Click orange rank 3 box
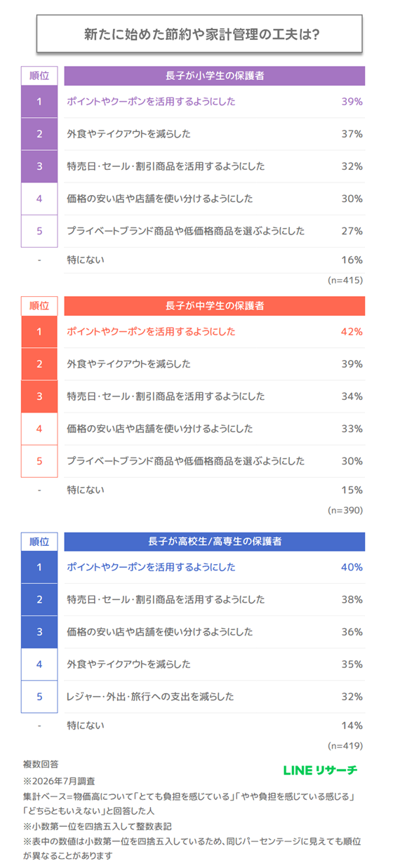The width and height of the screenshot is (393, 868). click(x=39, y=396)
